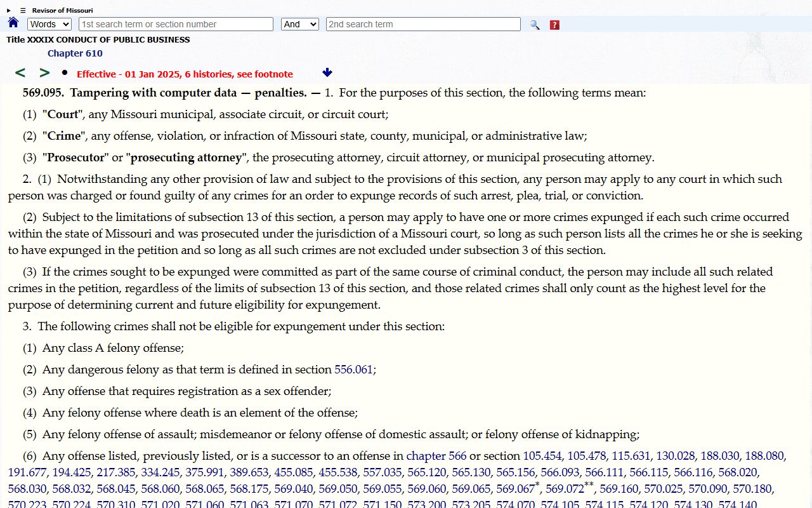Open section 570.180 link

coord(752,489)
